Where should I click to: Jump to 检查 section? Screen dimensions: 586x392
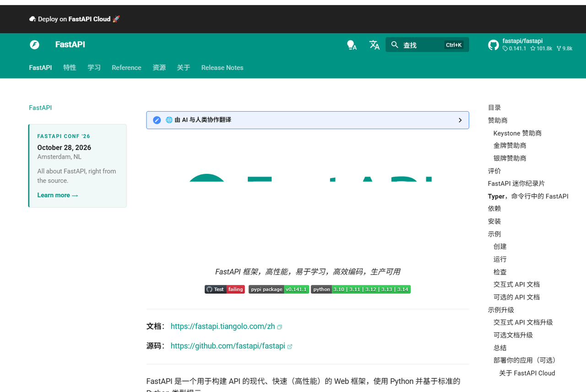coord(500,272)
